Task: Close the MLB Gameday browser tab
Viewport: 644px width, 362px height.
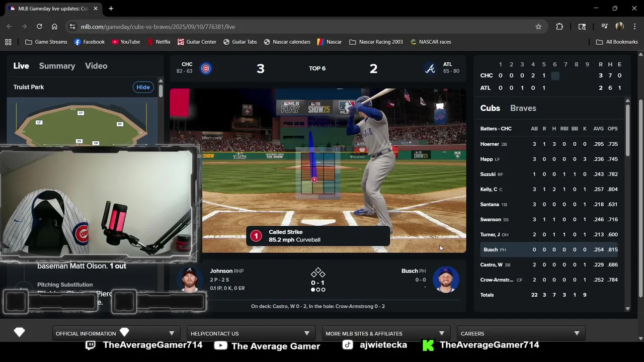Action: (96, 9)
